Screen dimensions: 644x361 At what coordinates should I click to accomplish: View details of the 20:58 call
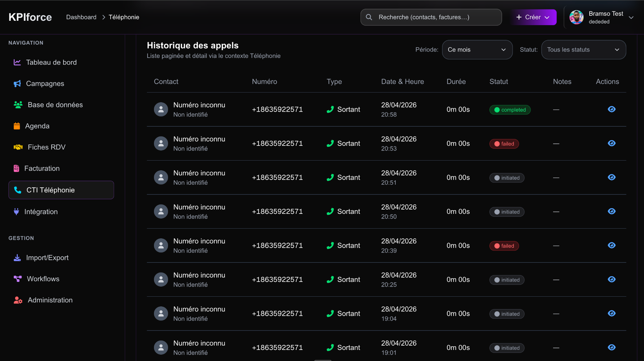coord(611,109)
